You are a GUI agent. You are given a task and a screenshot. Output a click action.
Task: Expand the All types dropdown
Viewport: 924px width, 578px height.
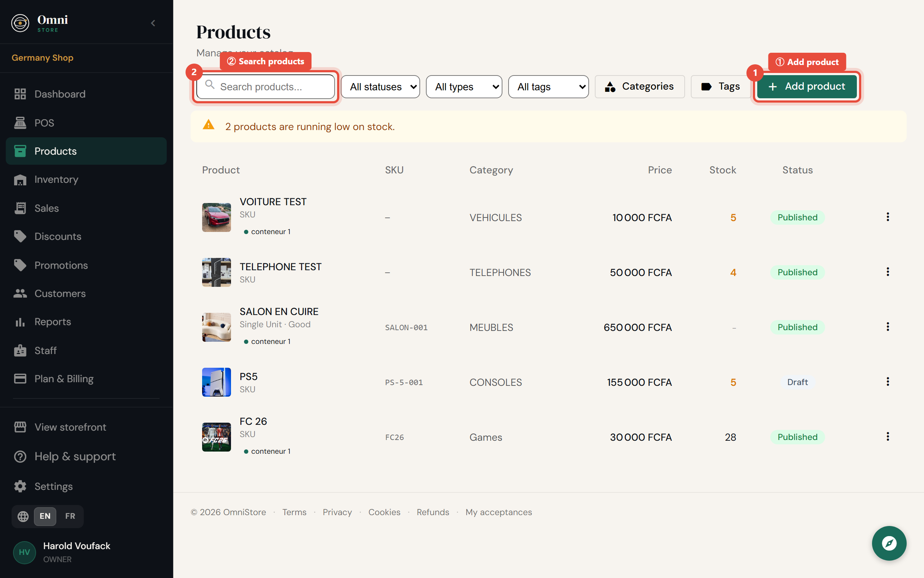(464, 87)
